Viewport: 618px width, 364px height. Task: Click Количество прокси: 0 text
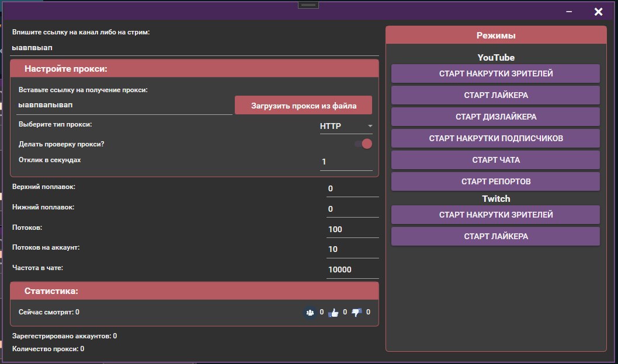pos(48,349)
